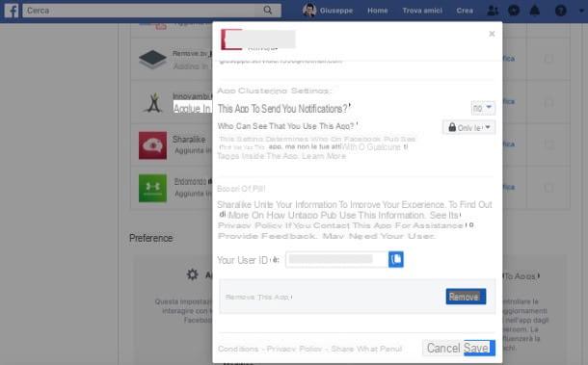
Task: Click the Cancel button
Action: [443, 348]
